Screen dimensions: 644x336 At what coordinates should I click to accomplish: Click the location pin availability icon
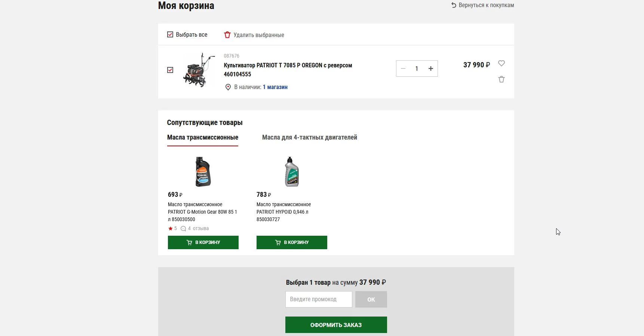point(228,87)
